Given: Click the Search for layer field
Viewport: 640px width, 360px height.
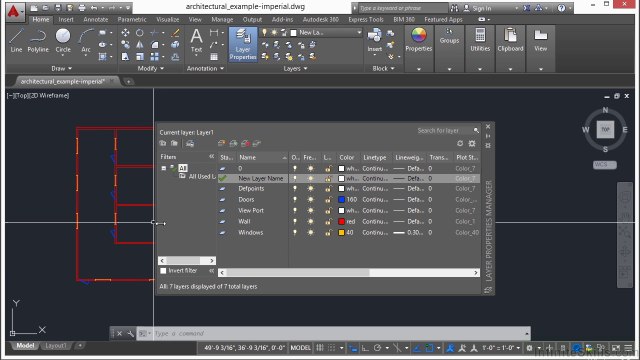Looking at the screenshot, I should coord(443,131).
